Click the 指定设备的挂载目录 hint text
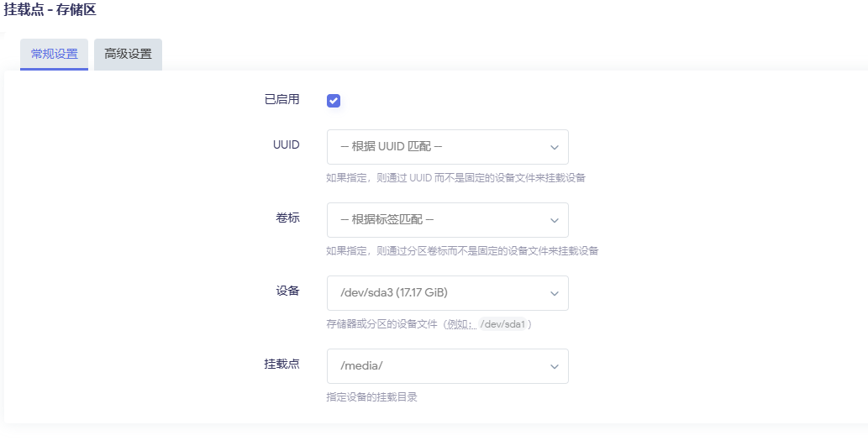868x446 pixels. [371, 397]
